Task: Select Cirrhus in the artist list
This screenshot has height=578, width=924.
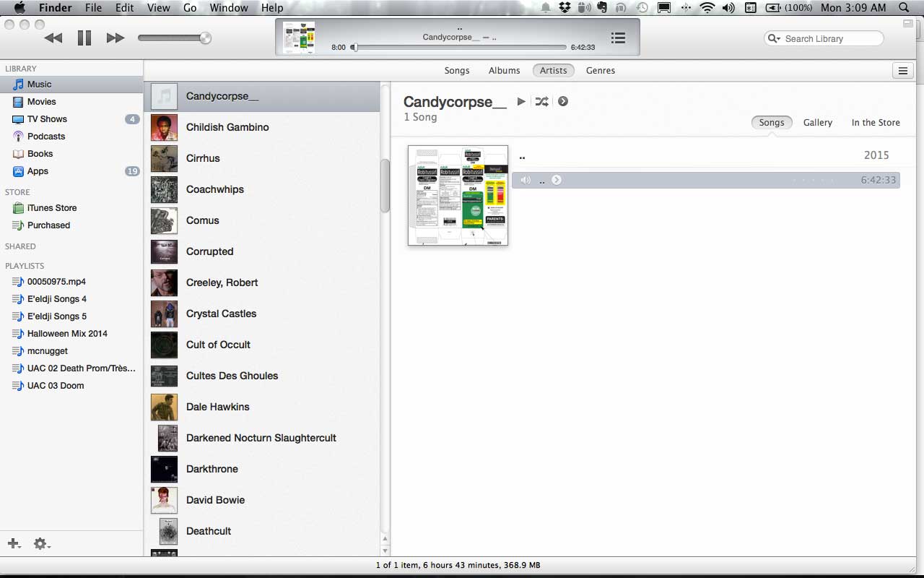Action: click(262, 158)
